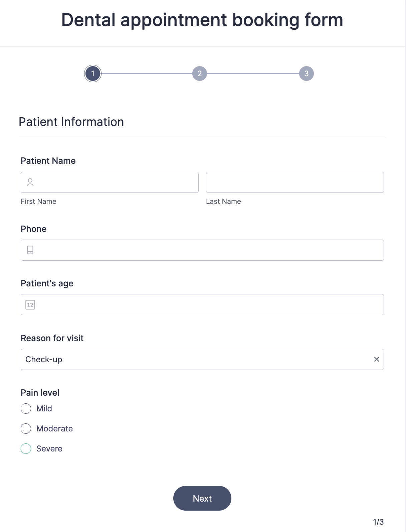The height and width of the screenshot is (532, 406).
Task: Click the person icon in First Name field
Action: (x=30, y=182)
